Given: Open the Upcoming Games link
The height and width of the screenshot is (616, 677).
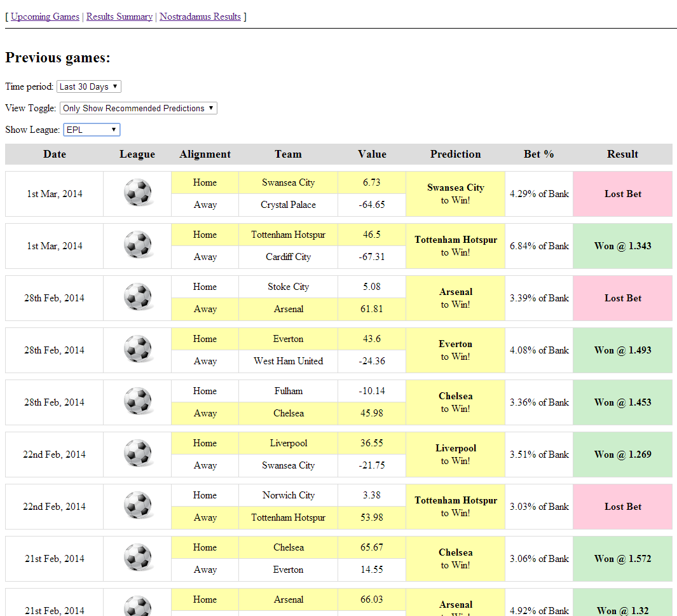Looking at the screenshot, I should [45, 17].
